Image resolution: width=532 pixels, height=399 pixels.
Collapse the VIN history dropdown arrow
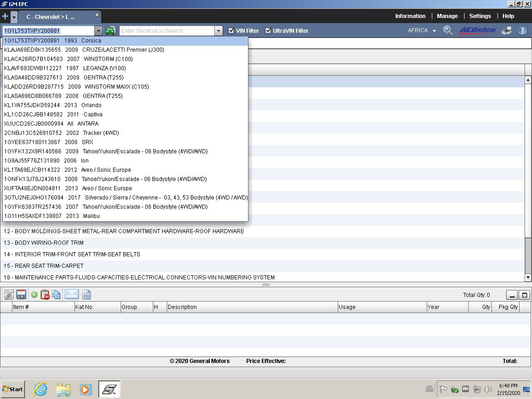tap(98, 31)
